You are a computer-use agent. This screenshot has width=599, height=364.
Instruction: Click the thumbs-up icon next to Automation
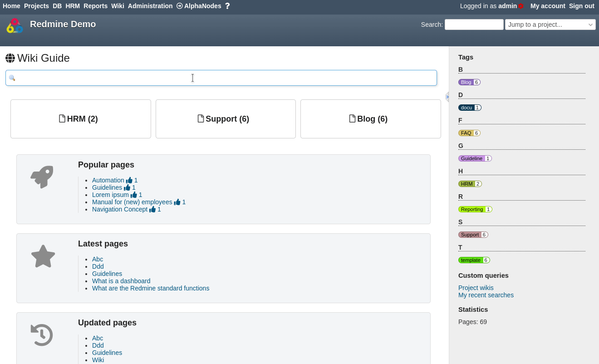tap(129, 180)
